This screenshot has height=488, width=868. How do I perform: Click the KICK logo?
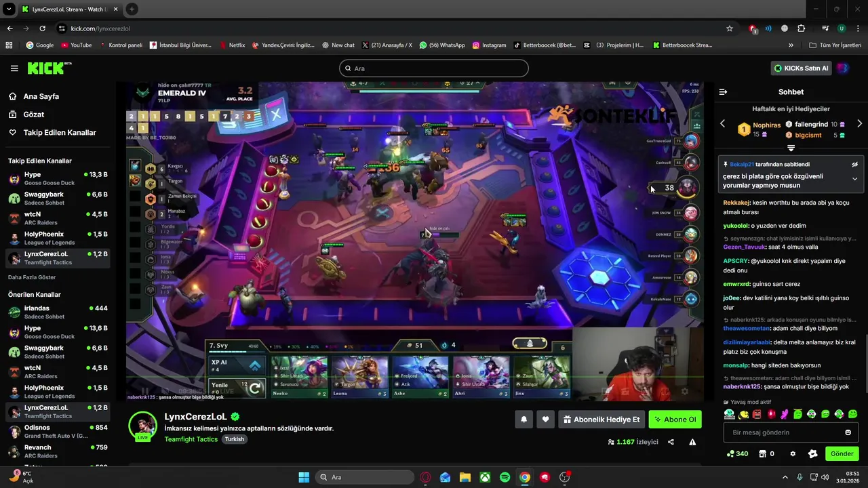click(x=49, y=68)
